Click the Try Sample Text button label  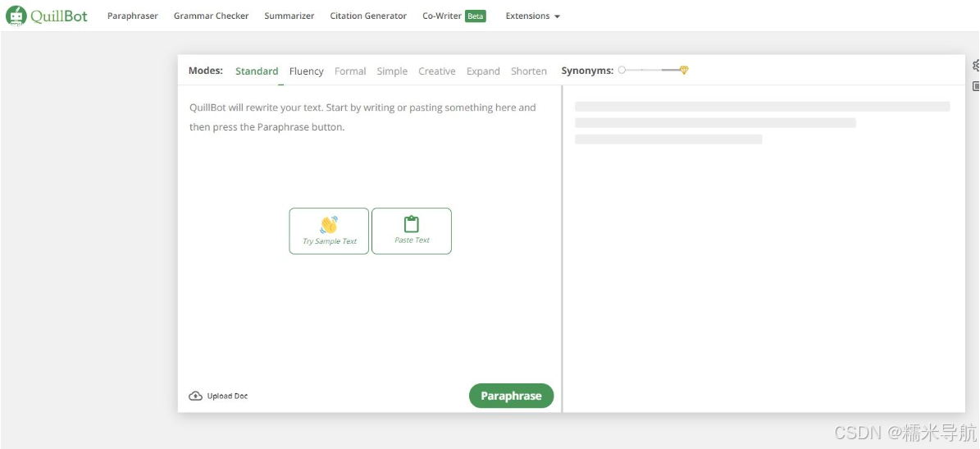(x=330, y=241)
